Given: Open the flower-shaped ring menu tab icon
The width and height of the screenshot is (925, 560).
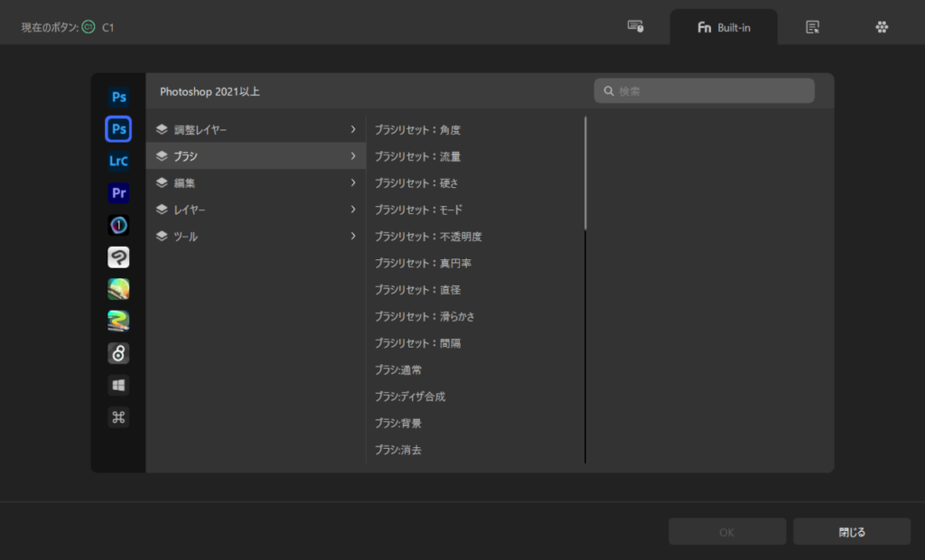Looking at the screenshot, I should pos(882,27).
